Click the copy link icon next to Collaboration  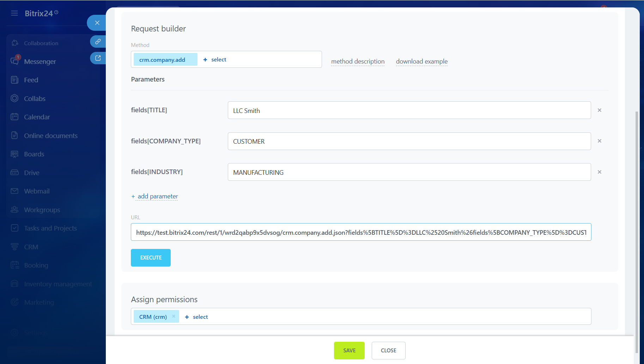[x=98, y=41]
